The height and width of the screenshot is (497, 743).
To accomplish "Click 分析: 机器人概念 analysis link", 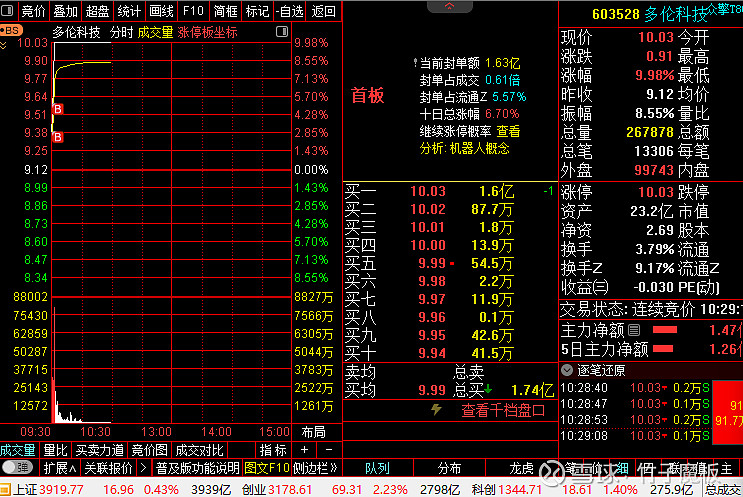I will point(464,149).
